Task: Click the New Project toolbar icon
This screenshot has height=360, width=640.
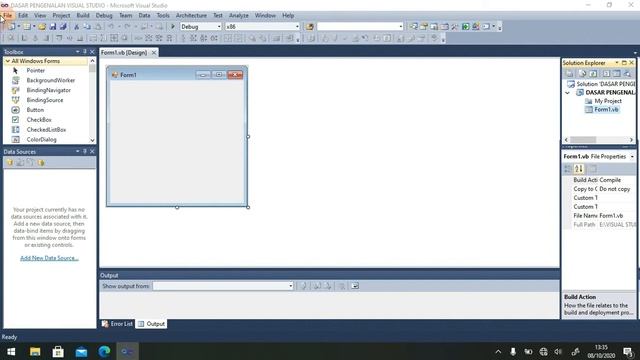Action: [11, 27]
